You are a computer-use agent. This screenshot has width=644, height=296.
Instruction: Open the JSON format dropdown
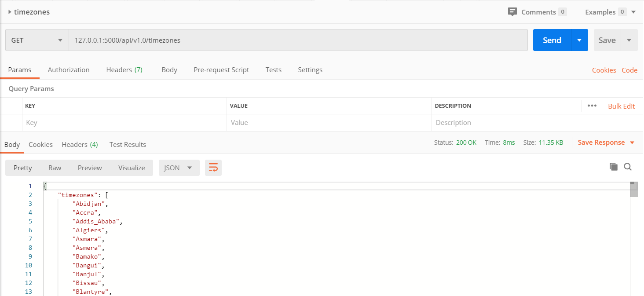(x=179, y=168)
